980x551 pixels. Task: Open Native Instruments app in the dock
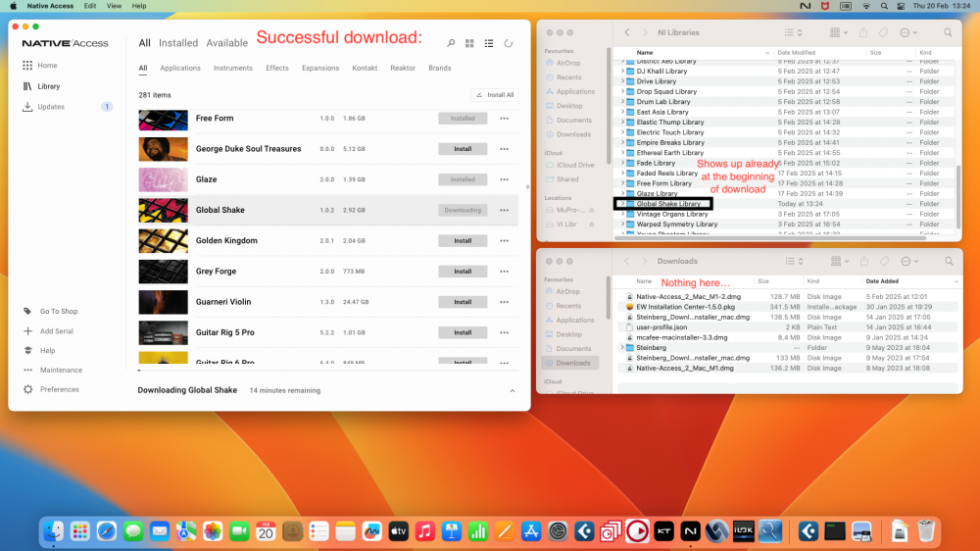tap(690, 531)
